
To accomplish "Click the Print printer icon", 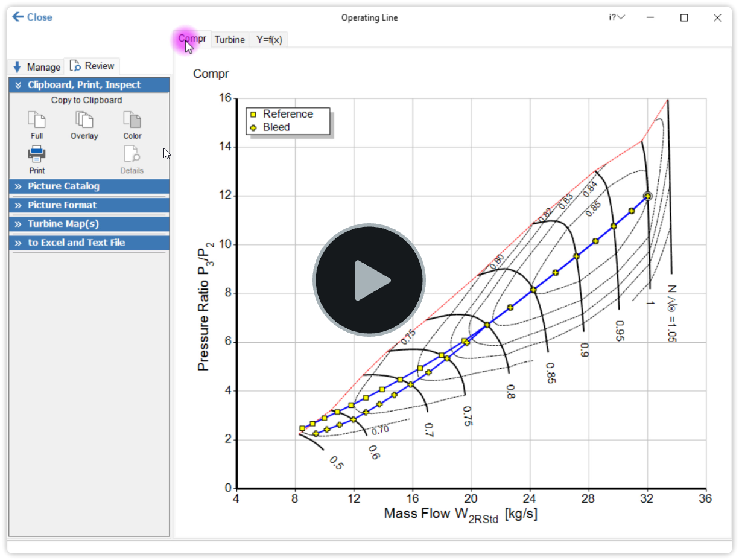I will click(37, 155).
